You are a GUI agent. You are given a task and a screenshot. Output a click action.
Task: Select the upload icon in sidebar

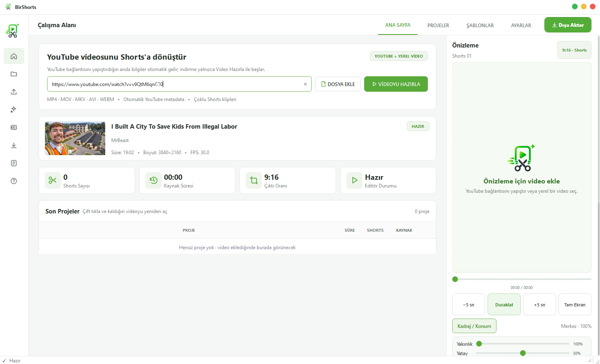tap(14, 92)
